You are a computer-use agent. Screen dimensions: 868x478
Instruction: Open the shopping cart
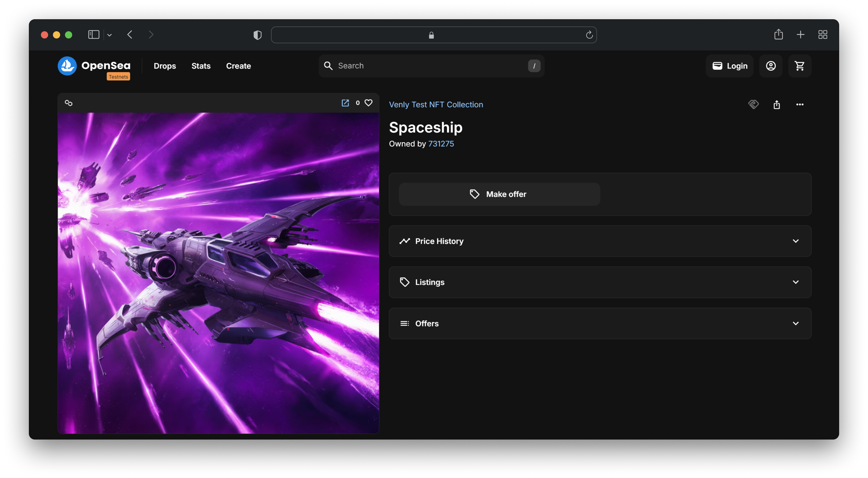click(x=800, y=66)
